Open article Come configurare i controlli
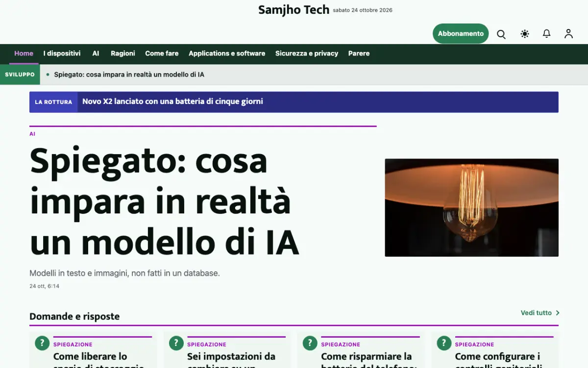The image size is (588, 368). point(498,360)
